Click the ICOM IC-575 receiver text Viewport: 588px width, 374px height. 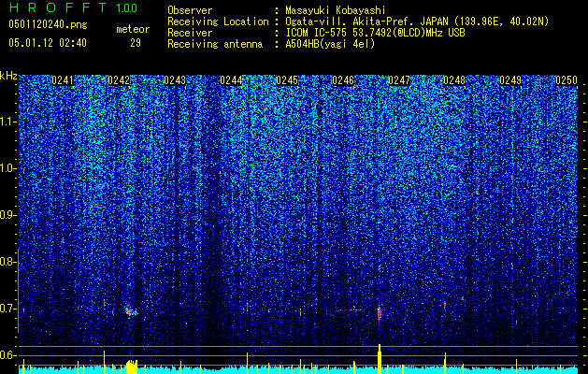coord(375,33)
